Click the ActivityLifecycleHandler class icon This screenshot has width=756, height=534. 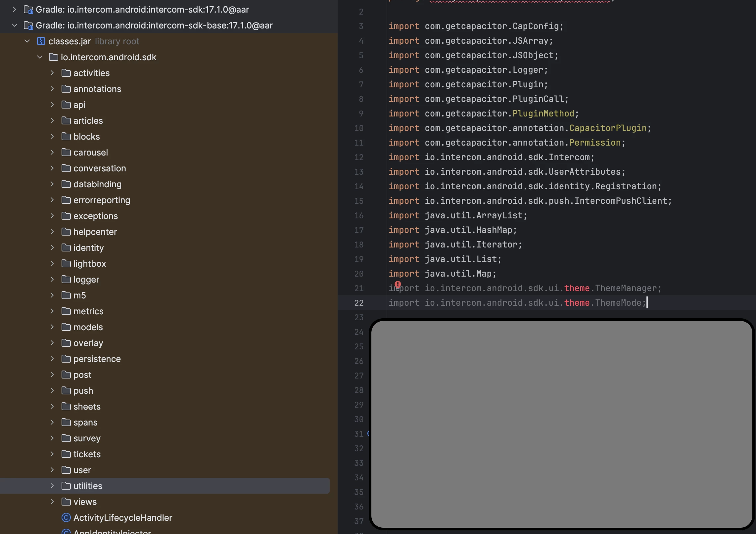pos(66,518)
